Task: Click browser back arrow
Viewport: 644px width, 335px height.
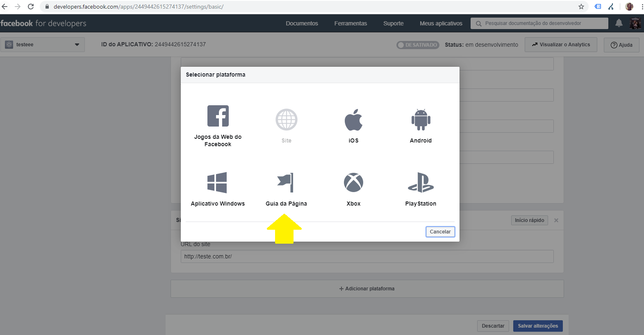Action: click(x=5, y=7)
